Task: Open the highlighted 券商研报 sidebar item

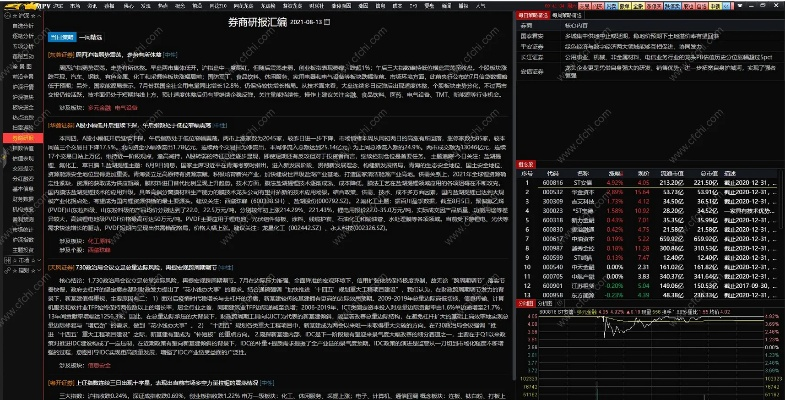Action: pos(20,138)
